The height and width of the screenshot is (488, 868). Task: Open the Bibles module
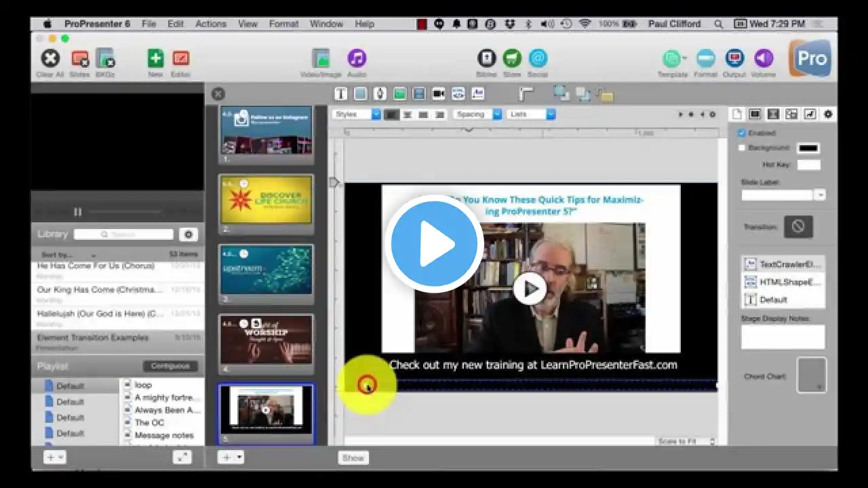487,59
